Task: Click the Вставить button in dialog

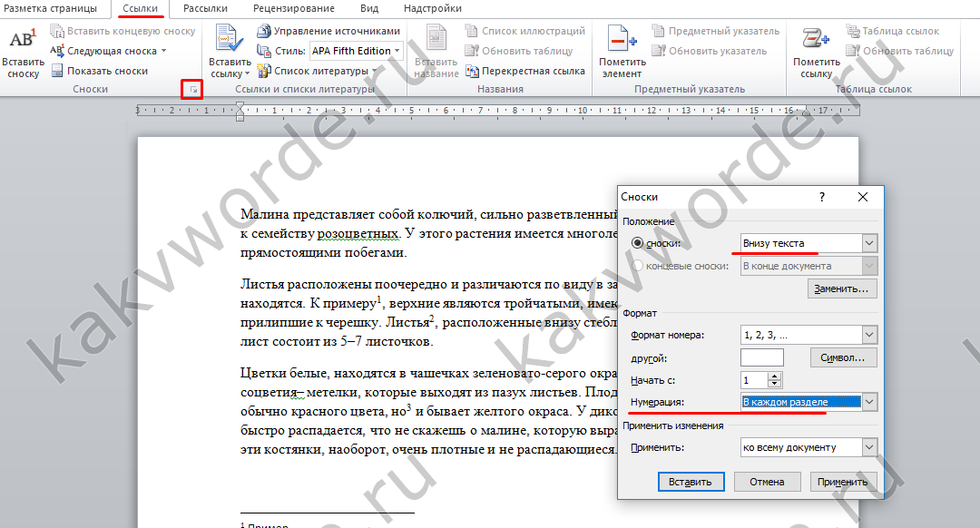Action: click(x=691, y=482)
